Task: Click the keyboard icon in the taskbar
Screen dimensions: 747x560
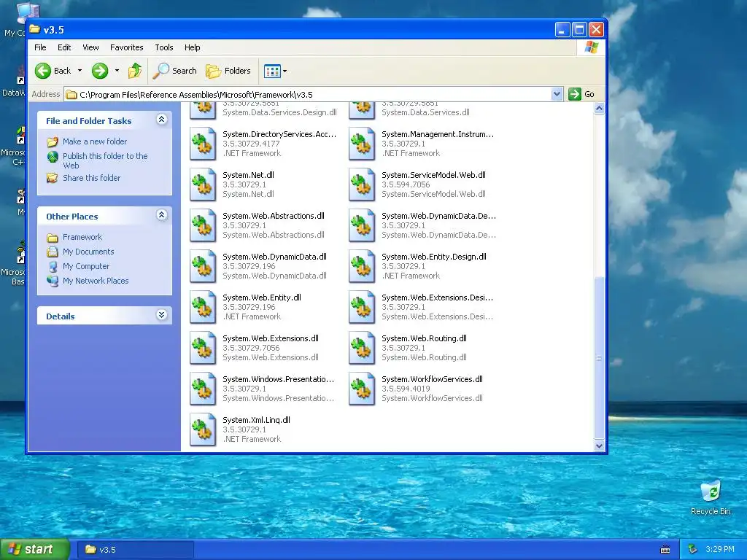Action: (x=665, y=550)
